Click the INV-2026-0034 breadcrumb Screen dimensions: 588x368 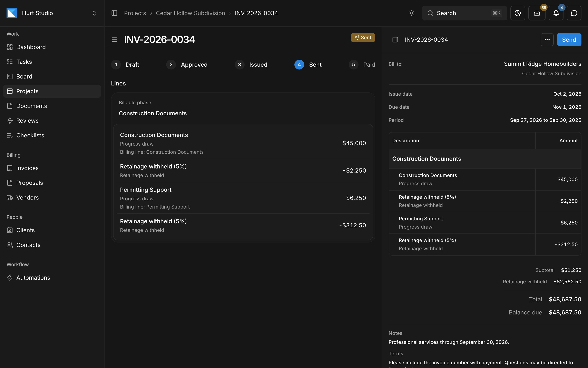coord(256,13)
